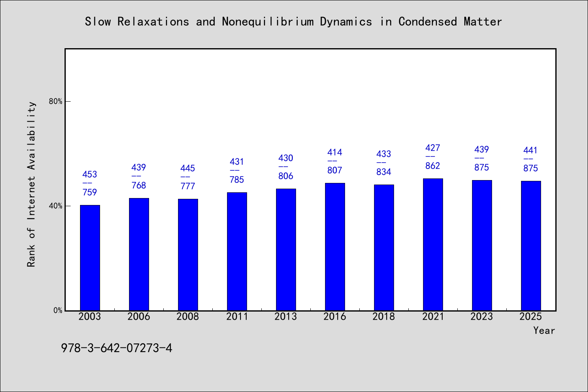Click the 433 label above 2018 bar
Image resolution: width=588 pixels, height=392 pixels.
coord(384,154)
